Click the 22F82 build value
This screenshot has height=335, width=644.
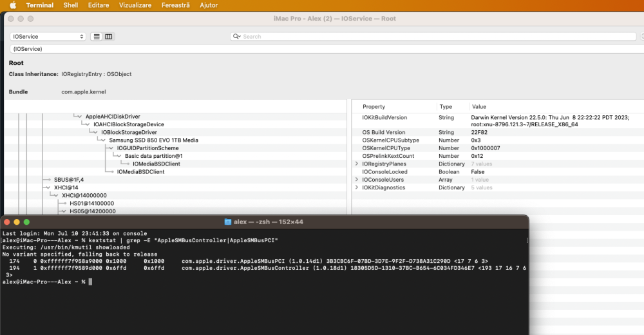pos(479,132)
